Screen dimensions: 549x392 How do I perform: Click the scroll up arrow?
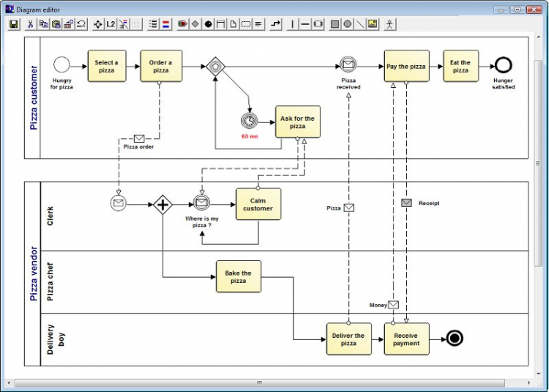(539, 37)
